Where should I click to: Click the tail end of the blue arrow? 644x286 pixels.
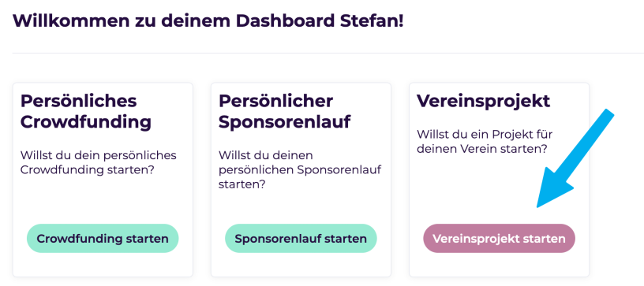coord(609,114)
